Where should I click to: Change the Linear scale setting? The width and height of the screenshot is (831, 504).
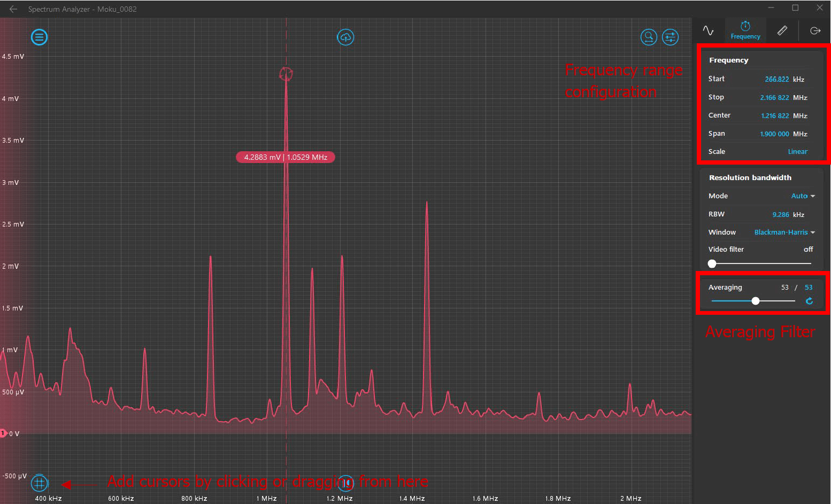(x=797, y=152)
